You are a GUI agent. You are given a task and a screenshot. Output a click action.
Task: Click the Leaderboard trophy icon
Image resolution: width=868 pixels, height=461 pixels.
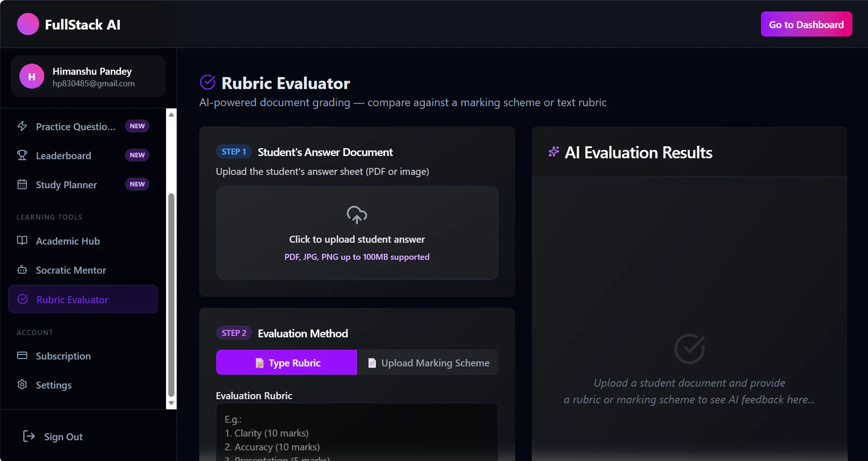(x=22, y=155)
